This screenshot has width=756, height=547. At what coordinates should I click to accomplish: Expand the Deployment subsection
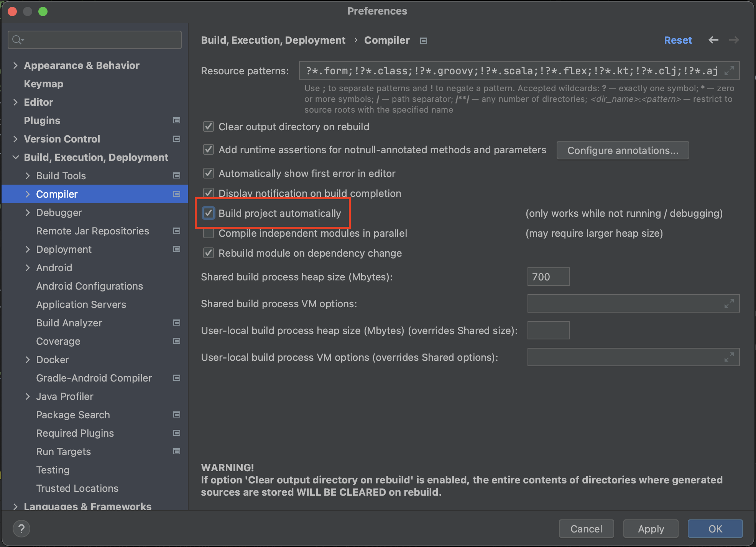click(28, 249)
